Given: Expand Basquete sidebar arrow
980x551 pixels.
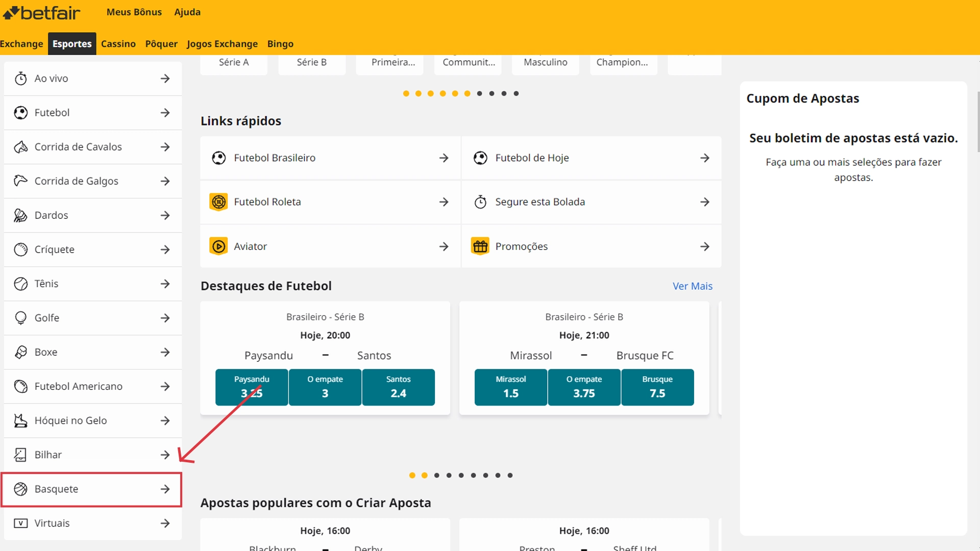Looking at the screenshot, I should (165, 489).
